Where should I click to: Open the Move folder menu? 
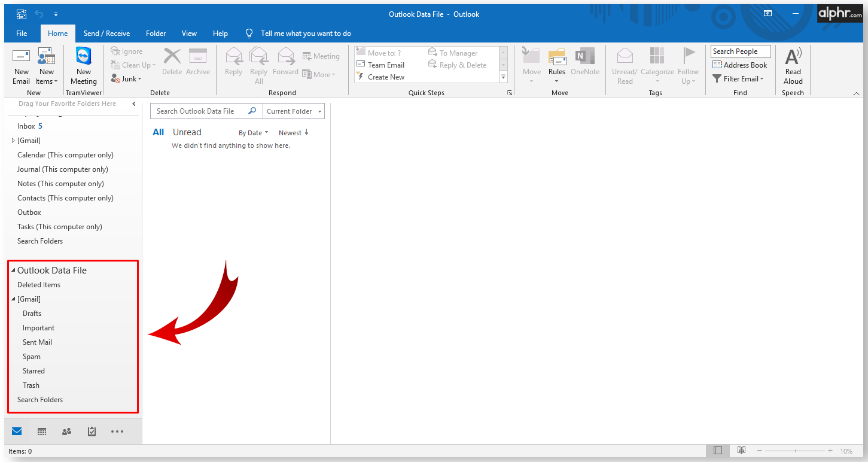pyautogui.click(x=532, y=66)
